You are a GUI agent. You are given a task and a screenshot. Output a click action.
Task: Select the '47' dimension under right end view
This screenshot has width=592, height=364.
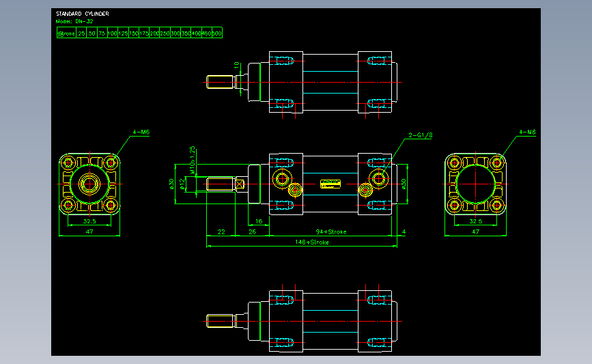[x=476, y=232]
